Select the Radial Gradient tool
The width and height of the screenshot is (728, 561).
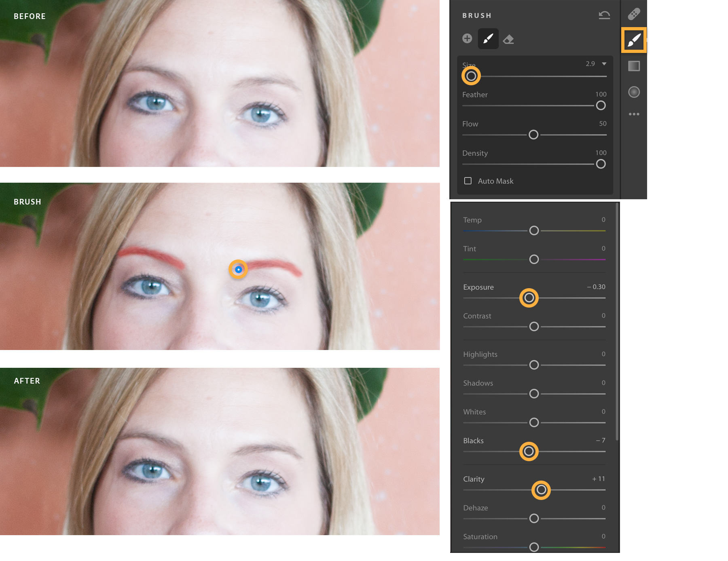tap(634, 92)
